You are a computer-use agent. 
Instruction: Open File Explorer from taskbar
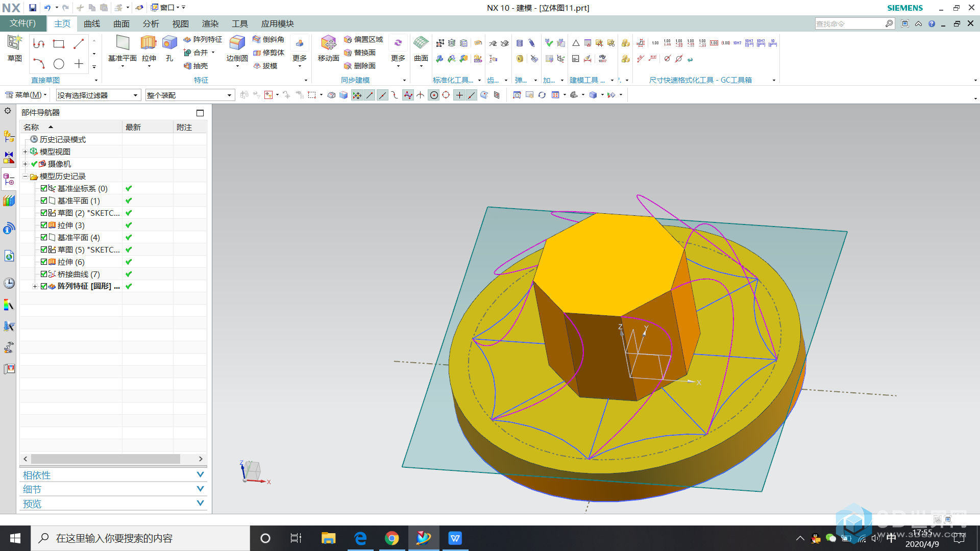[x=328, y=538]
